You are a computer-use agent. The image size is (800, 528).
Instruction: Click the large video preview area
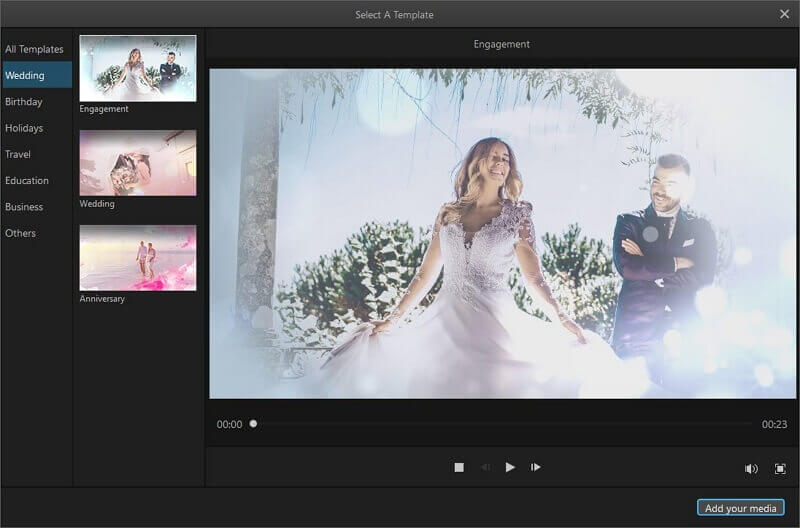pyautogui.click(x=502, y=234)
